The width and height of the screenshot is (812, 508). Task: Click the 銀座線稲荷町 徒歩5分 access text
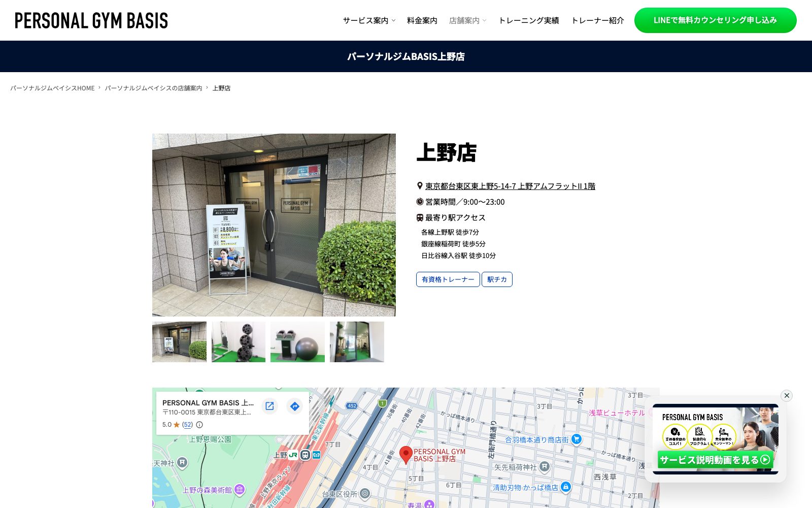453,244
